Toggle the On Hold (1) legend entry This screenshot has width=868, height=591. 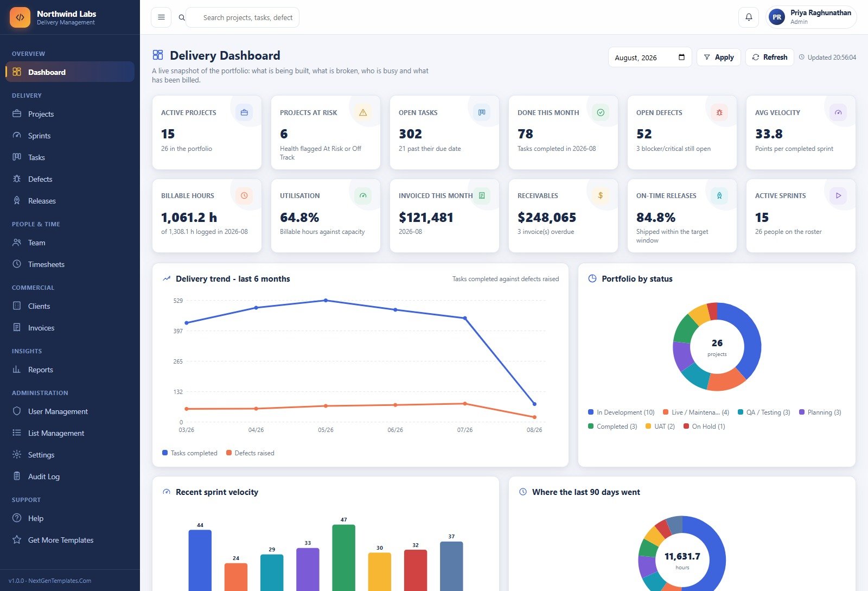pos(704,427)
